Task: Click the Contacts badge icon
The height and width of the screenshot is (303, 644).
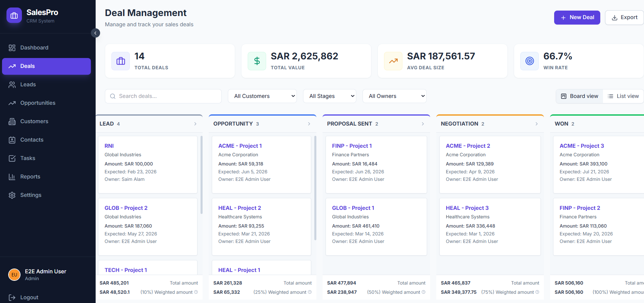Action: (x=12, y=140)
